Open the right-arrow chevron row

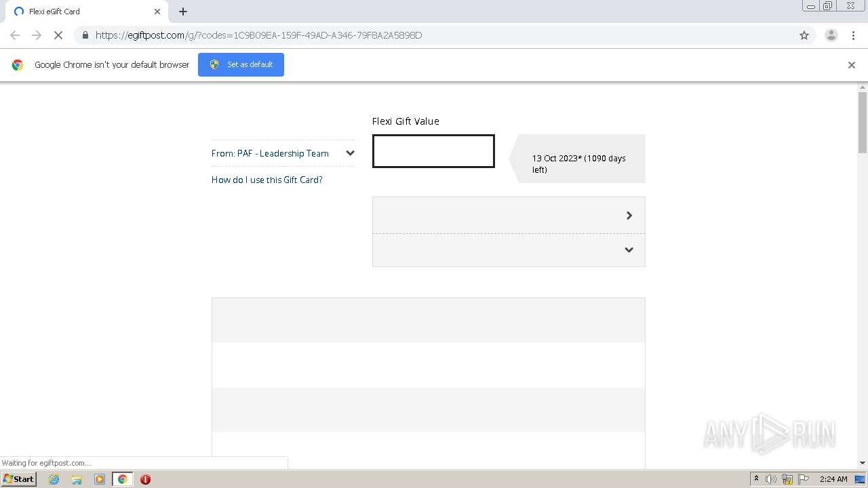pos(509,216)
